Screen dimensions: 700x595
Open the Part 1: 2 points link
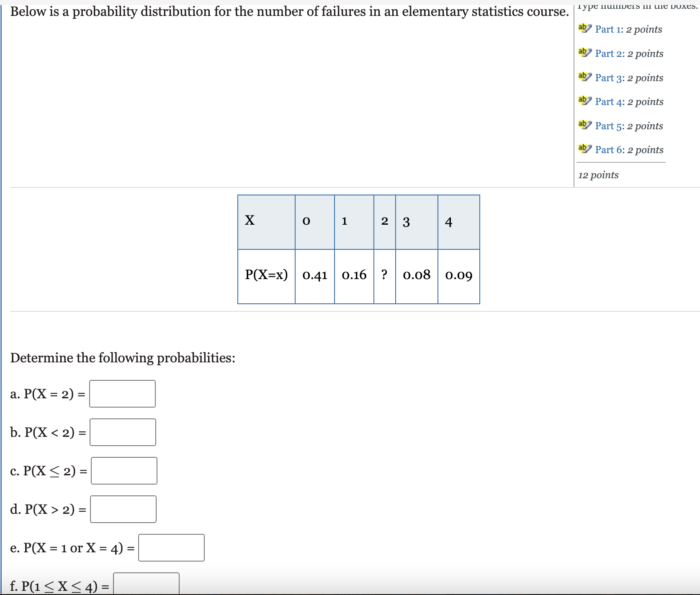(x=628, y=29)
